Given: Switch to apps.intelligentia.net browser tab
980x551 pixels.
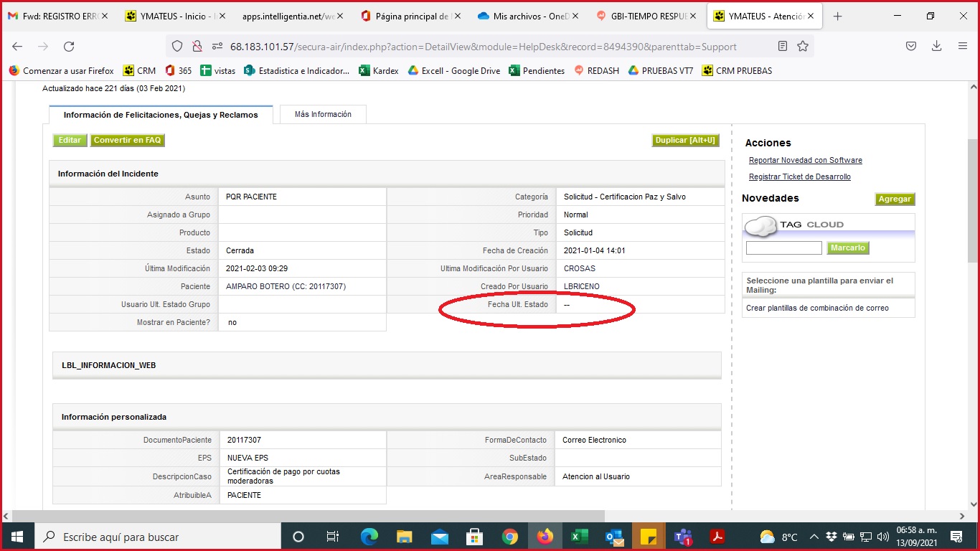Looking at the screenshot, I should [289, 16].
